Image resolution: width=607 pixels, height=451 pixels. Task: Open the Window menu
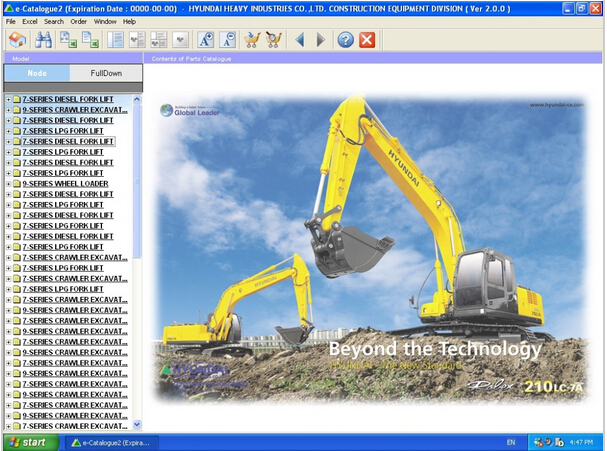[x=105, y=22]
